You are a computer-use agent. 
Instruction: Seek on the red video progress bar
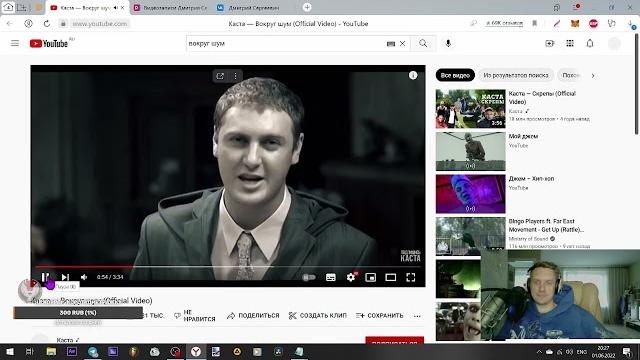[x=228, y=267]
